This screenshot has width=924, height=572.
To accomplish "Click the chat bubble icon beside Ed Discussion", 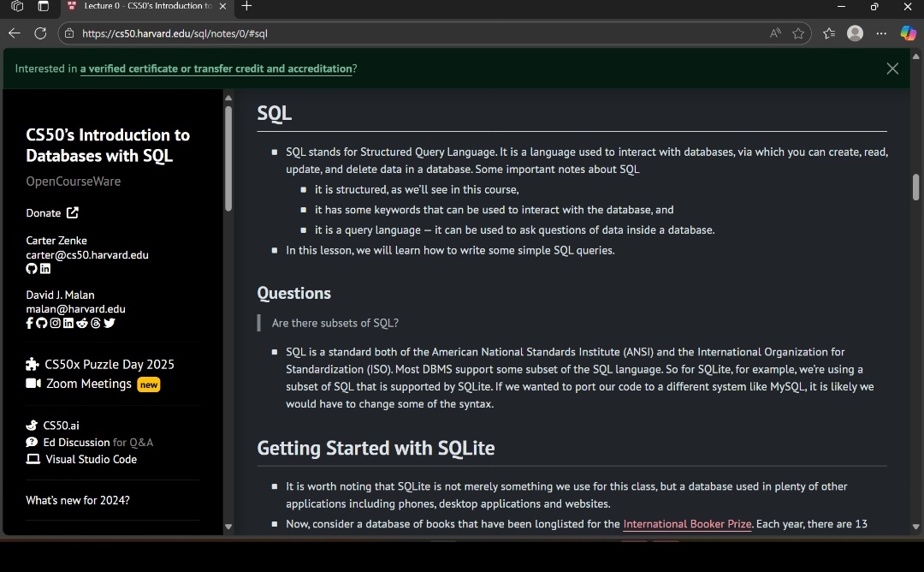I will [x=32, y=442].
